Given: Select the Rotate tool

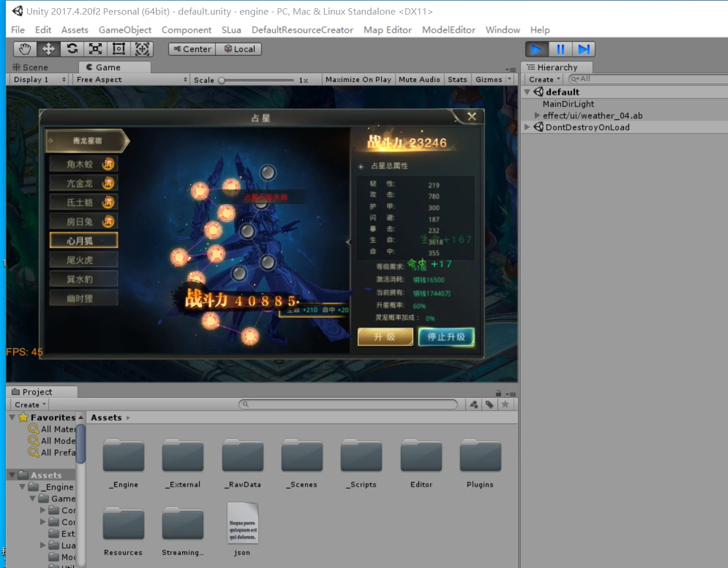Looking at the screenshot, I should click(x=72, y=49).
